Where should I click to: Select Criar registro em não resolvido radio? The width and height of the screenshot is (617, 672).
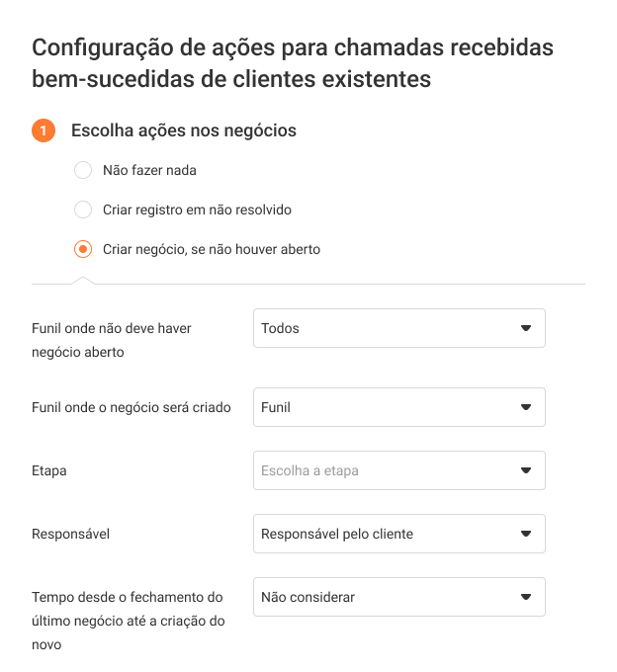click(84, 210)
